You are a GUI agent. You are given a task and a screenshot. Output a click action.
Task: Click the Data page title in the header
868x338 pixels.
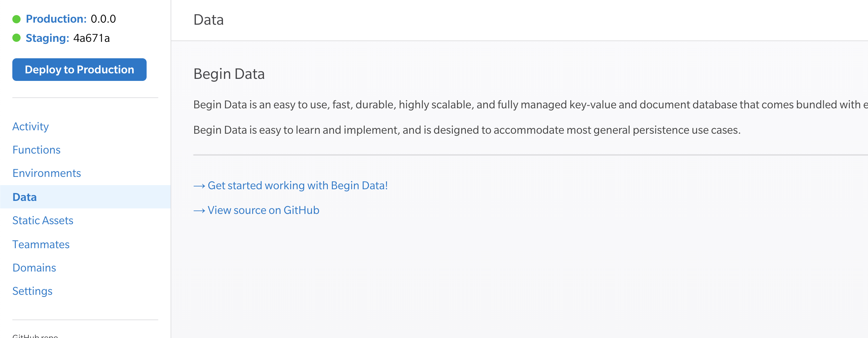coord(208,20)
